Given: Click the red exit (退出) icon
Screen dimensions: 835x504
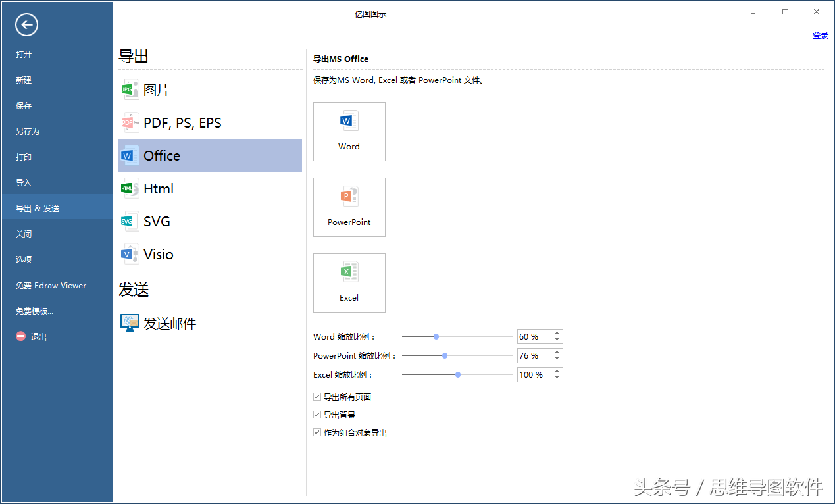Looking at the screenshot, I should tap(21, 336).
